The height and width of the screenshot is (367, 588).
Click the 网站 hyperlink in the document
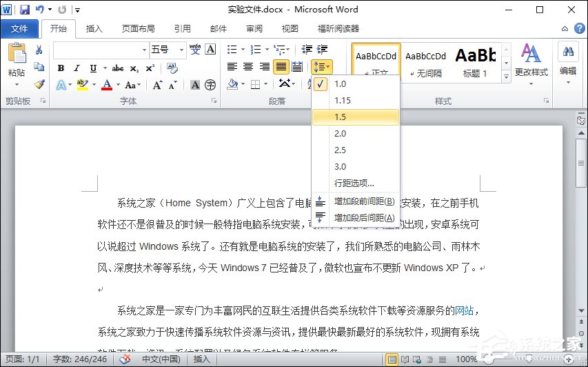[464, 310]
